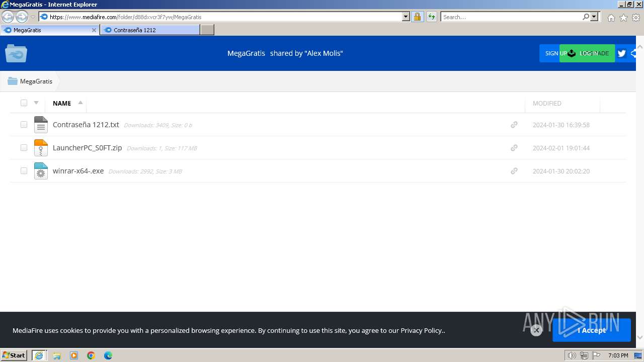Copy link icon for LauncherPC_S0FT.zip

pos(514,148)
